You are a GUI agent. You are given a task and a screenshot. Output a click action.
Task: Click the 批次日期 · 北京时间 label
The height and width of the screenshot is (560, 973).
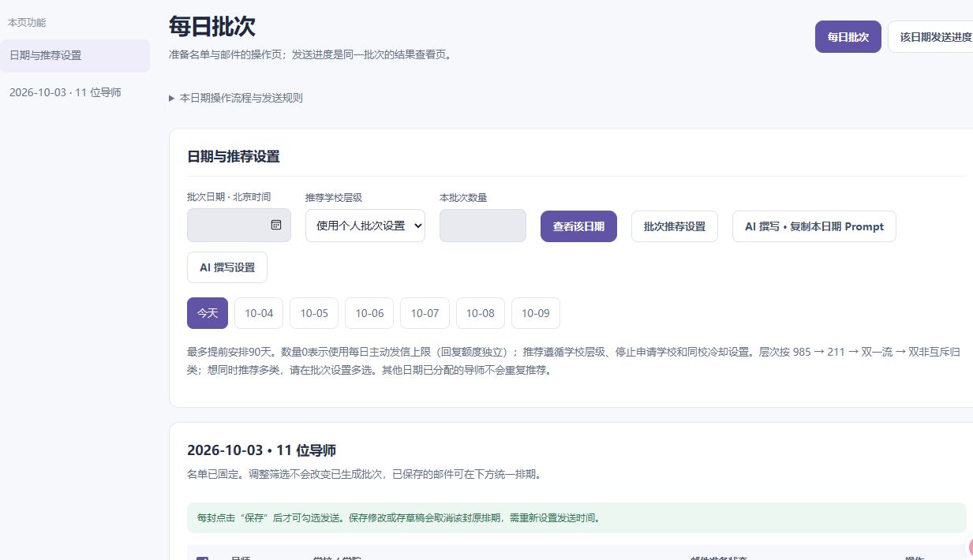click(229, 197)
